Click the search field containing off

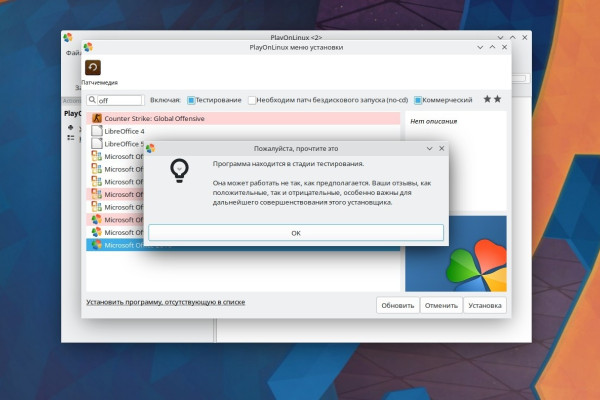point(120,100)
